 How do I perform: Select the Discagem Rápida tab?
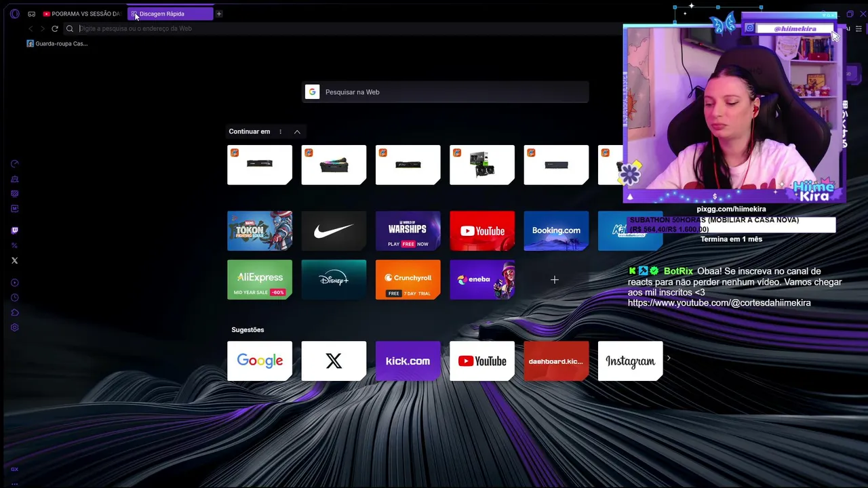170,14
